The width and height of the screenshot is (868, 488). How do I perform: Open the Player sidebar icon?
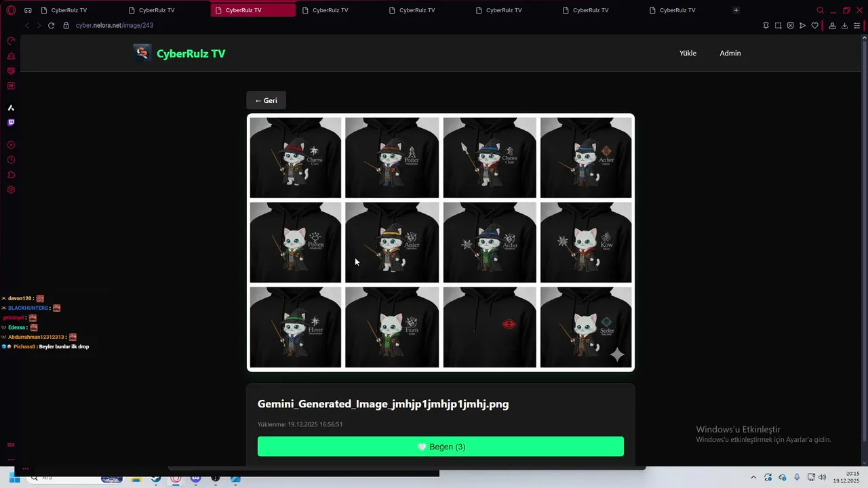coord(11,145)
